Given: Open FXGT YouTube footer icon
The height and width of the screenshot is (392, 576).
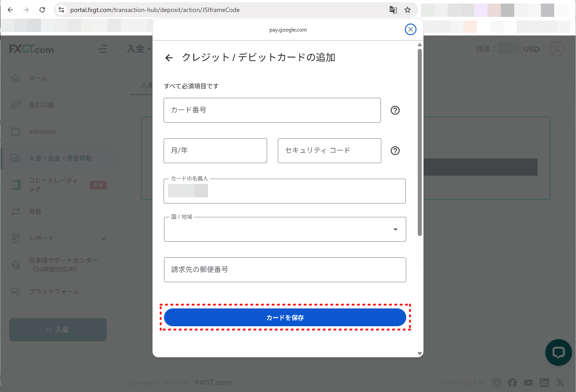Looking at the screenshot, I should (528, 383).
